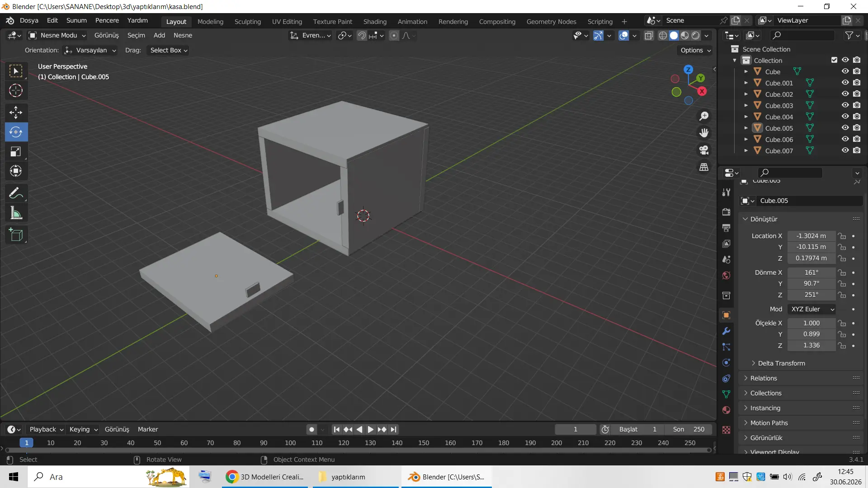
Task: Click the pan view hand icon
Action: click(x=704, y=133)
